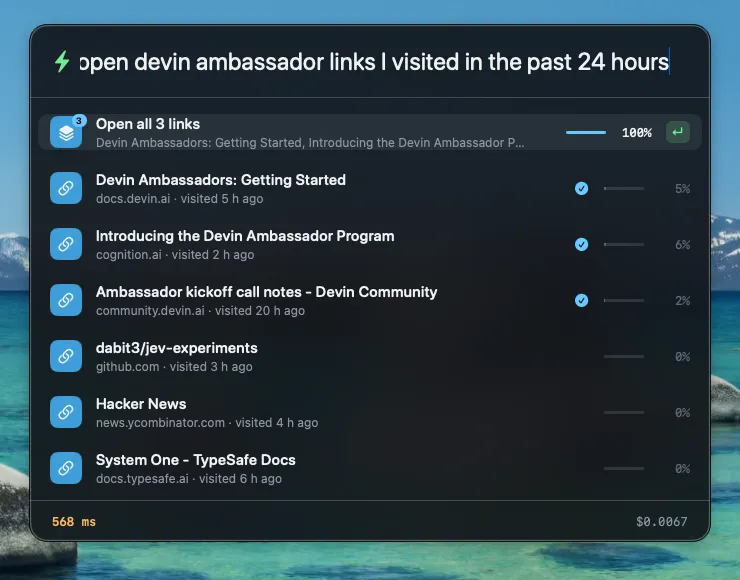Click the link icon for Devin Ambassadors: Getting Started
Screen dimensions: 740x580
tap(66, 188)
